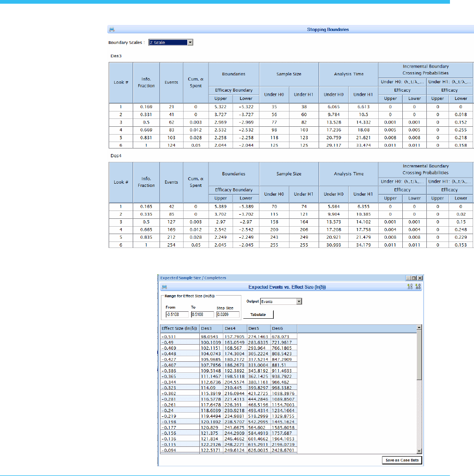Click the print icon beside Stopping Boundaries
Image resolution: width=474 pixels, height=476 pixels.
(x=111, y=30)
